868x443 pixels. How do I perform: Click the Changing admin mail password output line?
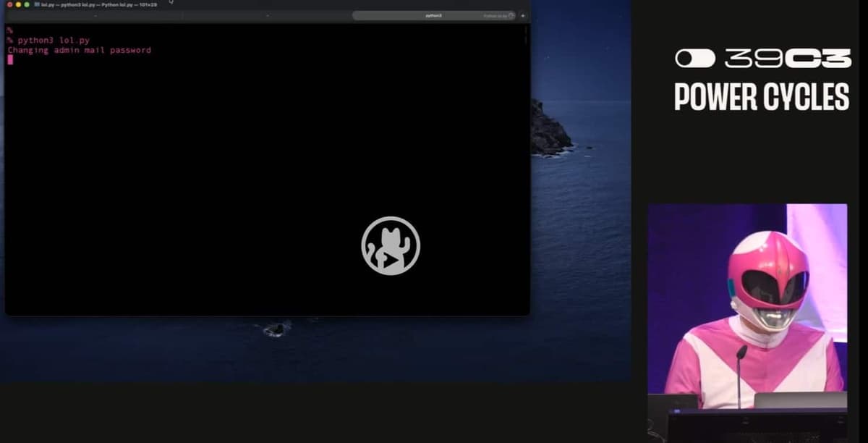[78, 49]
